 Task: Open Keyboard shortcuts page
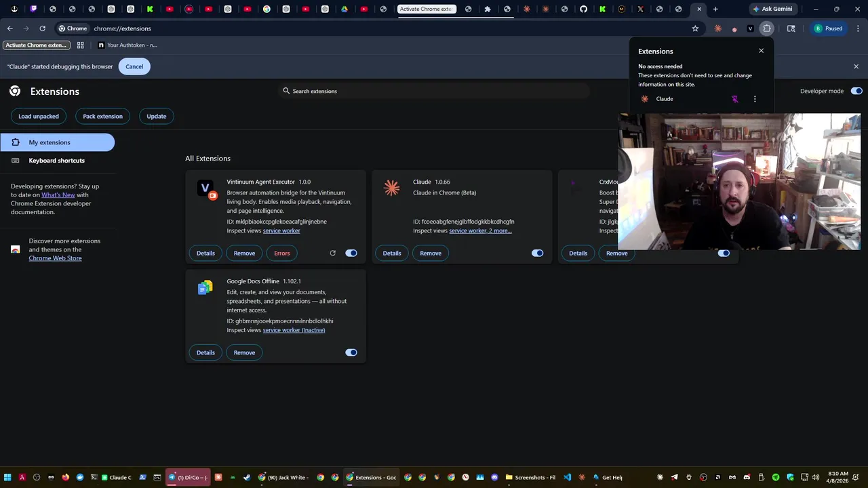click(58, 161)
